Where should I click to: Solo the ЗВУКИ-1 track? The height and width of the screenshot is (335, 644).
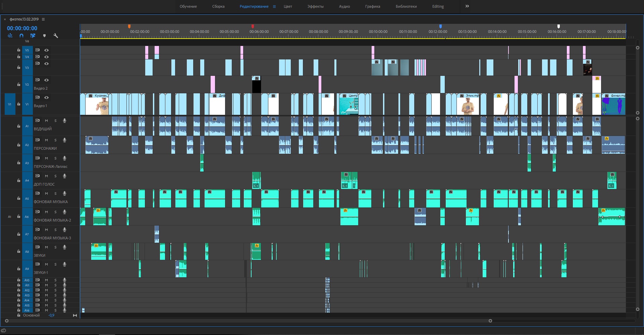pos(55,264)
